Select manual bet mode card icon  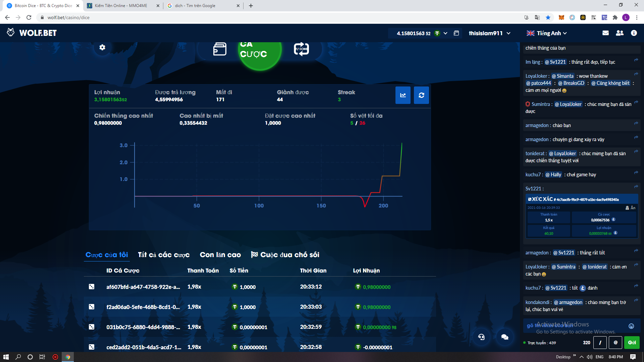pos(220,49)
